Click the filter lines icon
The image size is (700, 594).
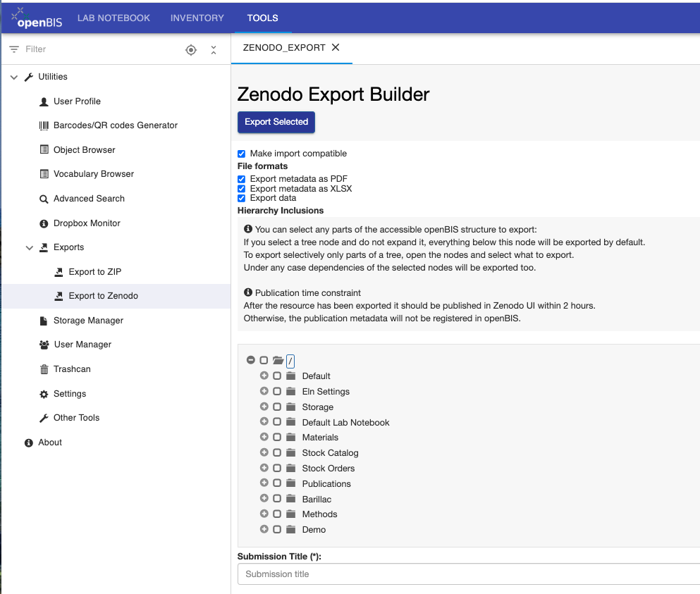tap(14, 49)
